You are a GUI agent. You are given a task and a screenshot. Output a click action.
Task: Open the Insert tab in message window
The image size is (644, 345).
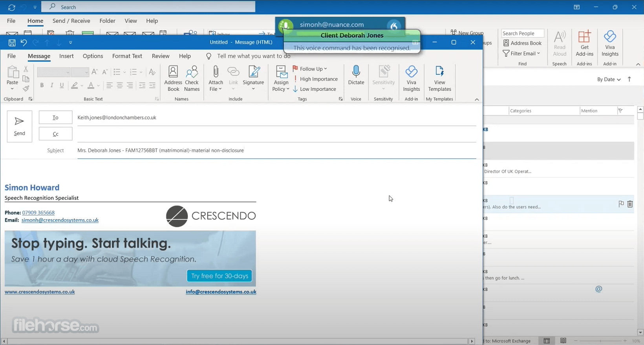click(x=66, y=56)
